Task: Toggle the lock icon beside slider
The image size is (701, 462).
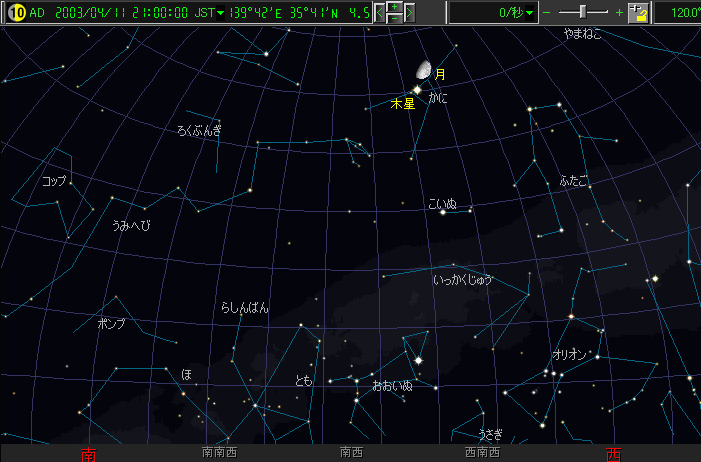Action: [638, 13]
